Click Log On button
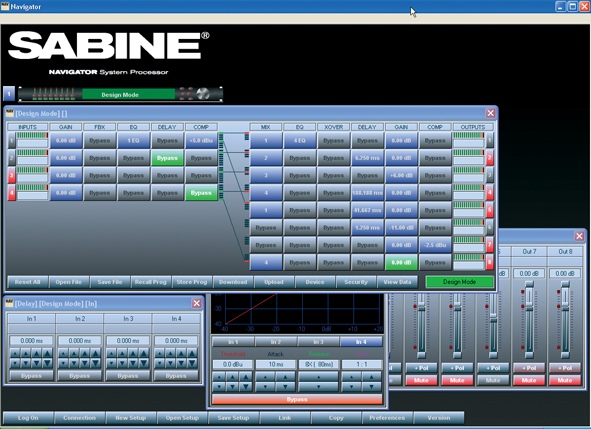 click(x=28, y=418)
